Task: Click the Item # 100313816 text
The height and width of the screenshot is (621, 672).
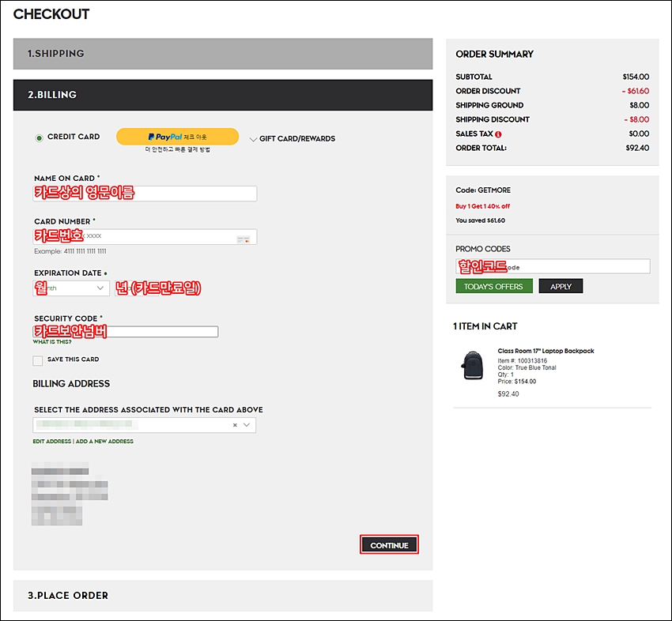Action: point(522,361)
